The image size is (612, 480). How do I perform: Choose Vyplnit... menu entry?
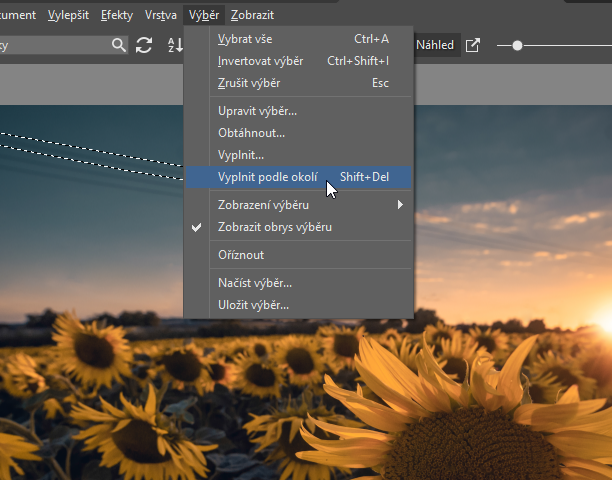pos(299,155)
